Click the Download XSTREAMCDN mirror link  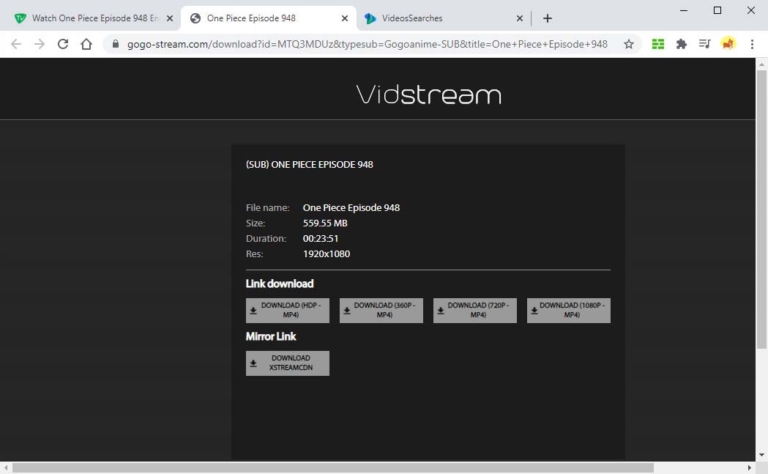287,363
